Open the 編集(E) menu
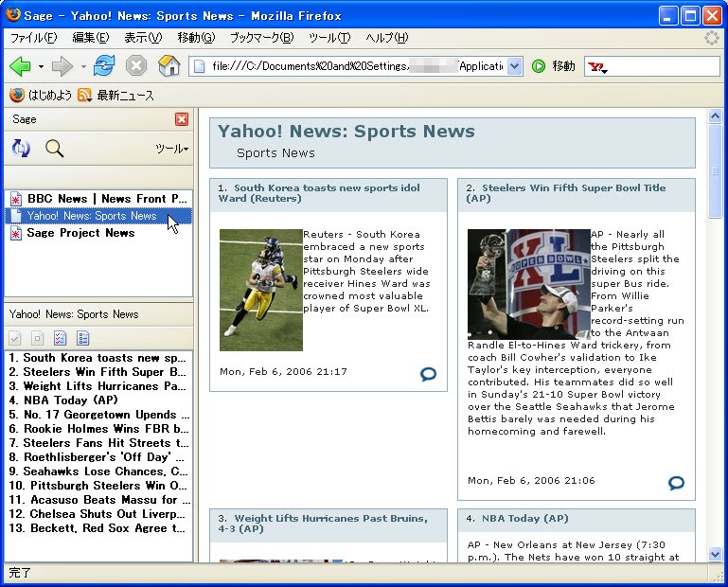728x587 pixels. click(91, 38)
